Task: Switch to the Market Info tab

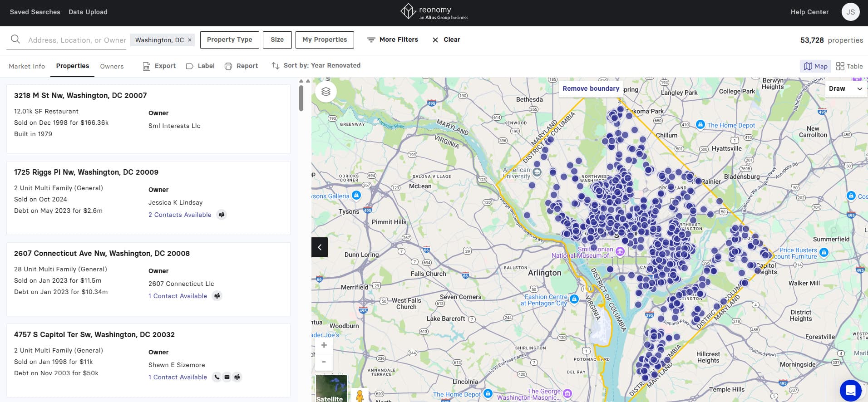Action: [x=27, y=66]
